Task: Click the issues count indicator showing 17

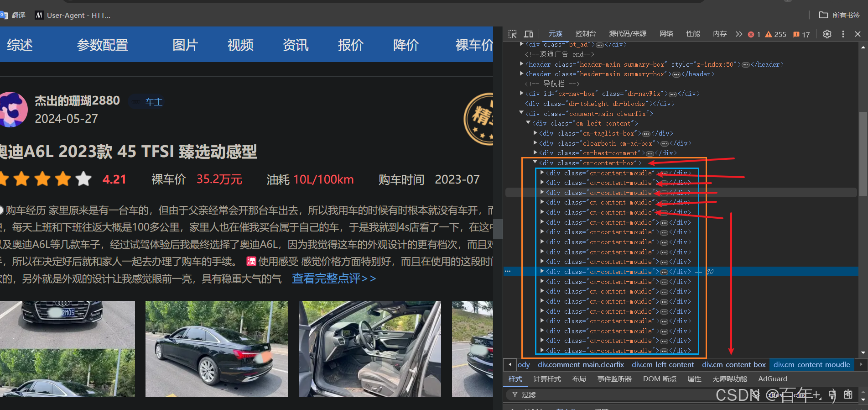Action: (x=801, y=34)
